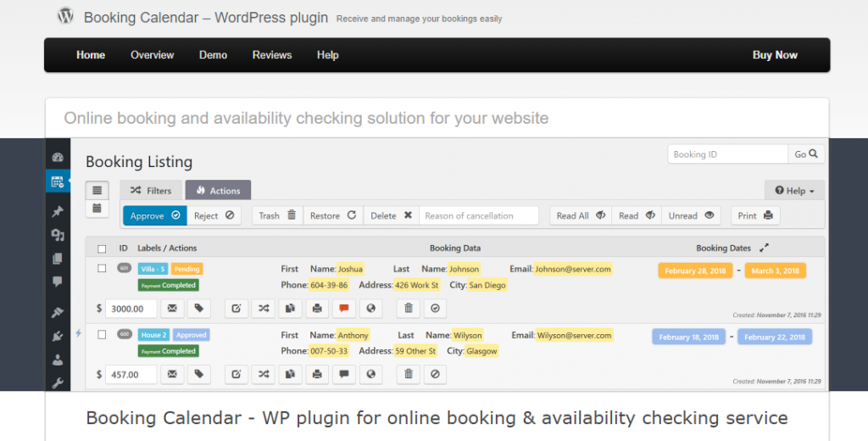868x441 pixels.
Task: Go to Home in navigation bar
Action: click(91, 55)
